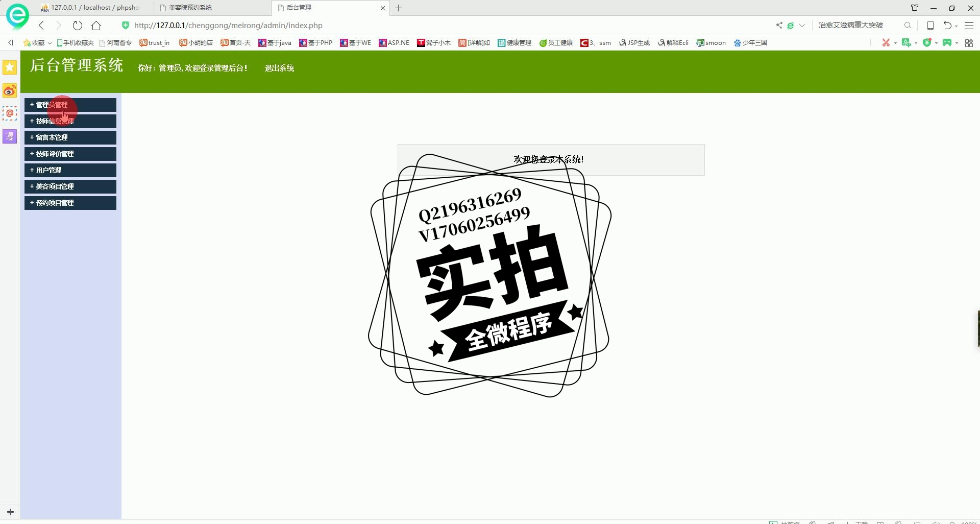
Task: Expand the 管理员管理 menu
Action: 70,105
